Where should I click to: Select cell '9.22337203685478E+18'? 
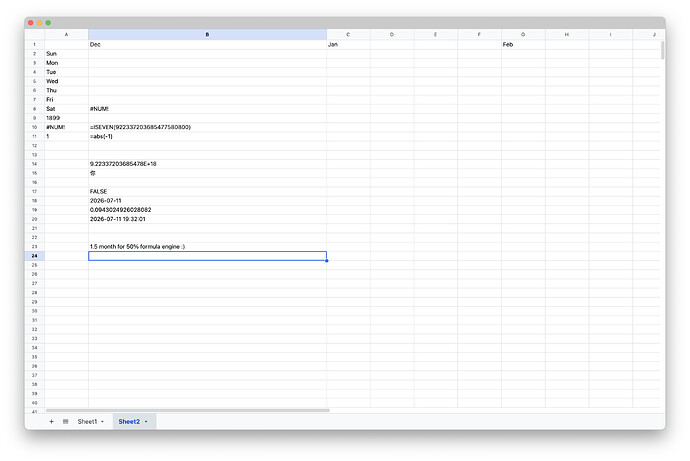[x=207, y=164]
